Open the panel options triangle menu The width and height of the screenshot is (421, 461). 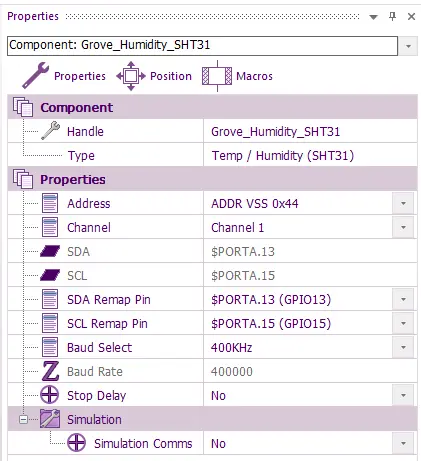373,17
